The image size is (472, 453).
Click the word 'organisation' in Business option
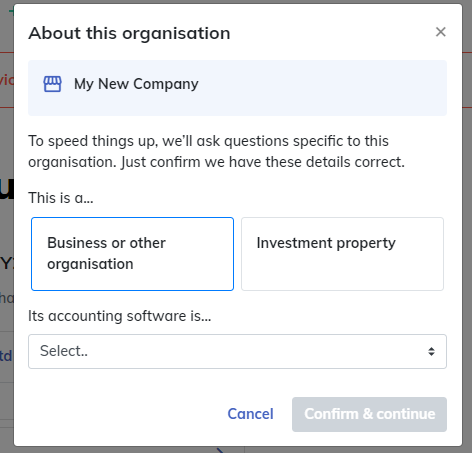90,264
